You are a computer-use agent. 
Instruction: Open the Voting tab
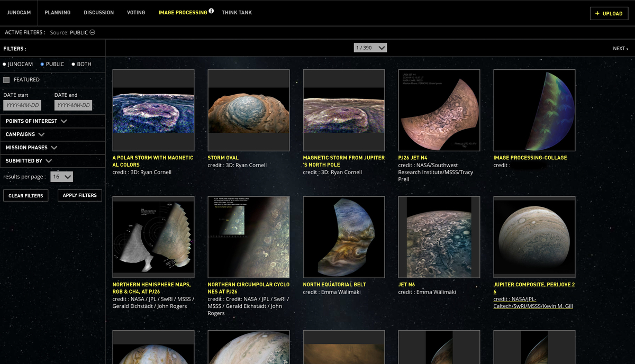(x=136, y=12)
